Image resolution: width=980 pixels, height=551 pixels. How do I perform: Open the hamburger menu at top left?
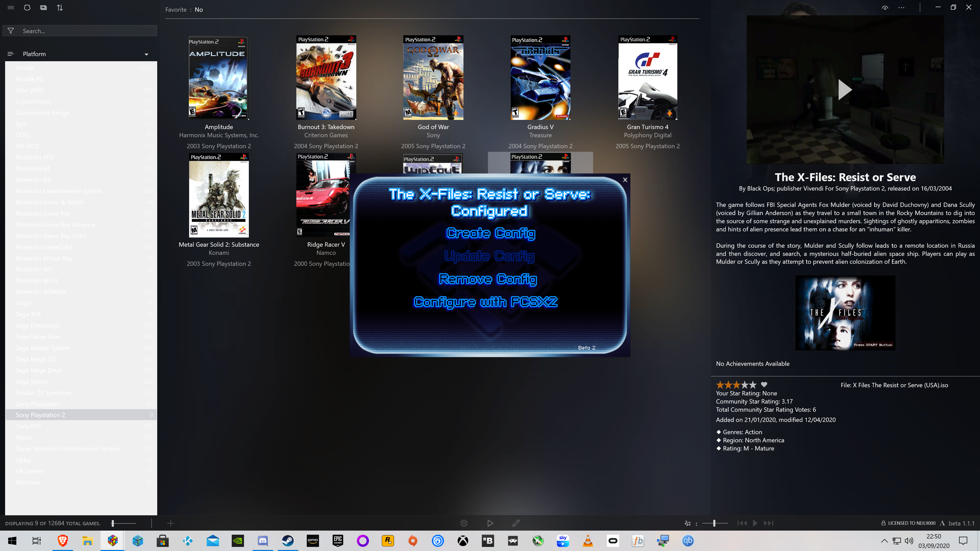click(x=11, y=8)
